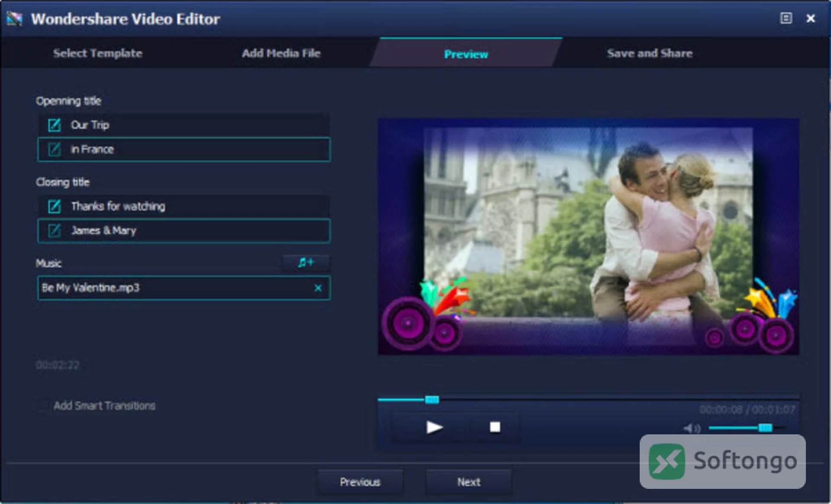Click the edit icon beside Thanks for watching

(x=55, y=206)
